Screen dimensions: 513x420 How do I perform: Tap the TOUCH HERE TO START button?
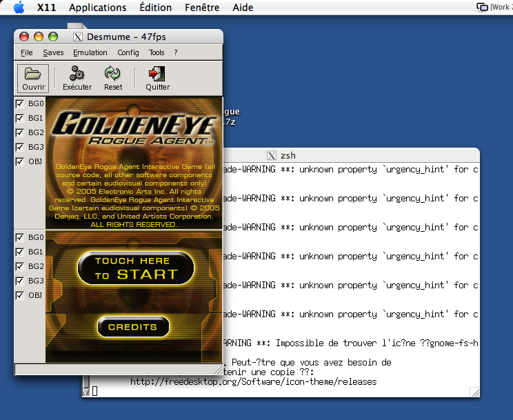(x=136, y=268)
